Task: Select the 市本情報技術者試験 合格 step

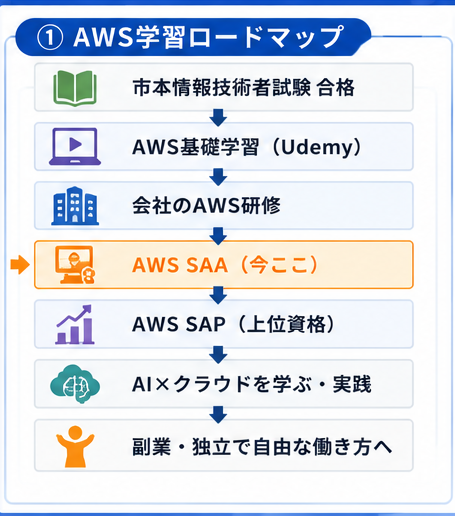Action: [x=224, y=87]
